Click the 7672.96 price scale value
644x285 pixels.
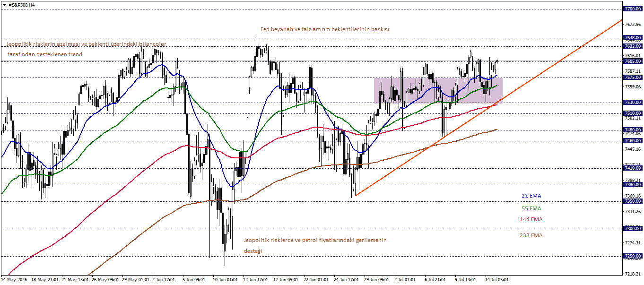coord(633,25)
